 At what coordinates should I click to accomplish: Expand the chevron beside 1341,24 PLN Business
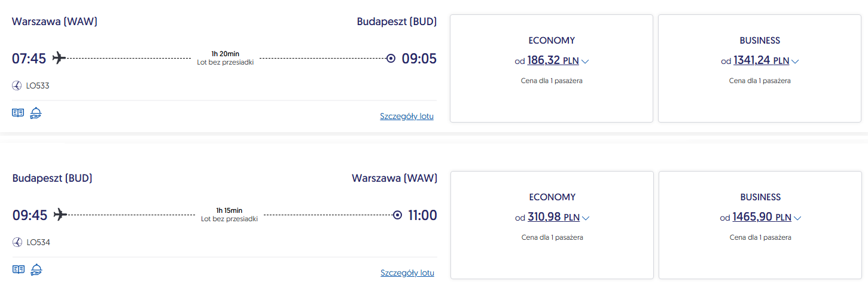tap(795, 61)
